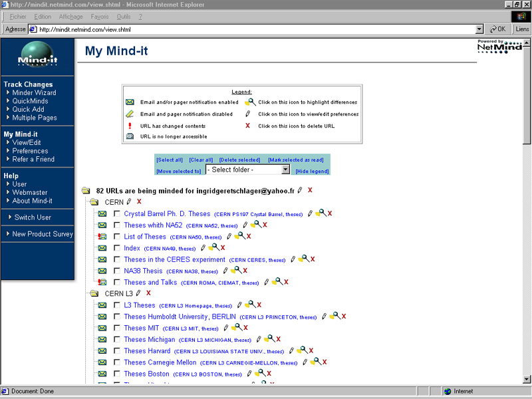Open the Select folder dropdown
This screenshot has width=532, height=399.
coord(247,170)
